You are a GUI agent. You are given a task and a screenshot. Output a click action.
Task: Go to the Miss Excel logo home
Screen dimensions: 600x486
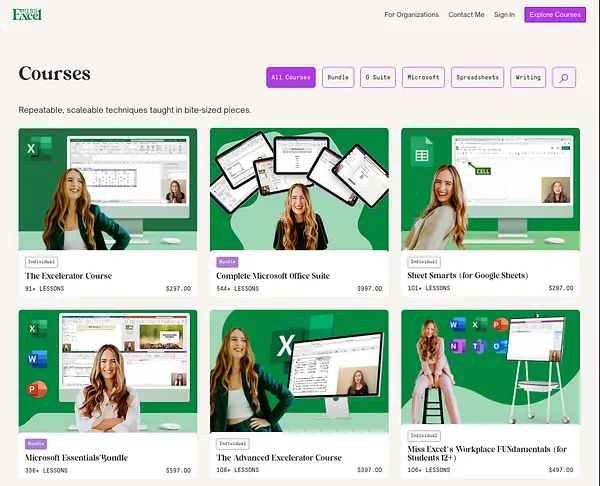(x=27, y=14)
